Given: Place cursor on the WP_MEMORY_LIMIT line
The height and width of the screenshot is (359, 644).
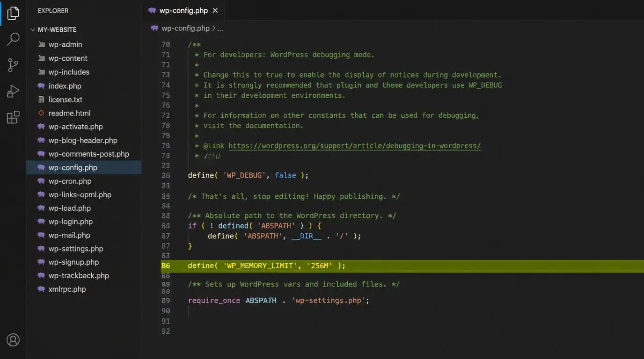Looking at the screenshot, I should (x=402, y=266).
